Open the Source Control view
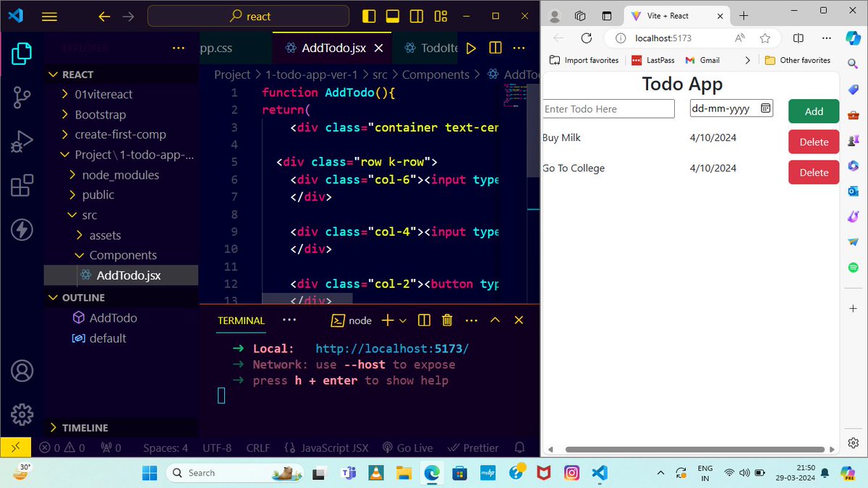This screenshot has width=868, height=488. click(22, 97)
